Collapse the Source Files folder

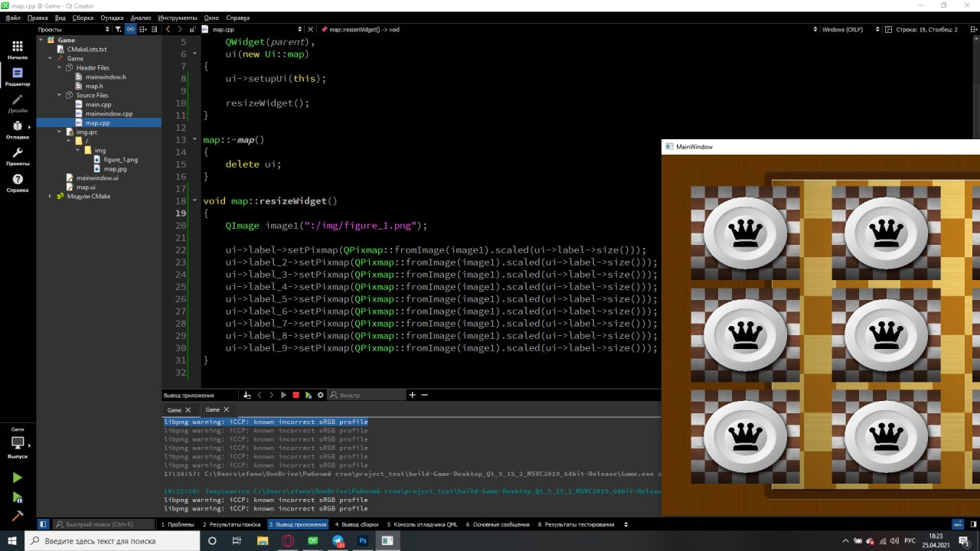(x=59, y=95)
